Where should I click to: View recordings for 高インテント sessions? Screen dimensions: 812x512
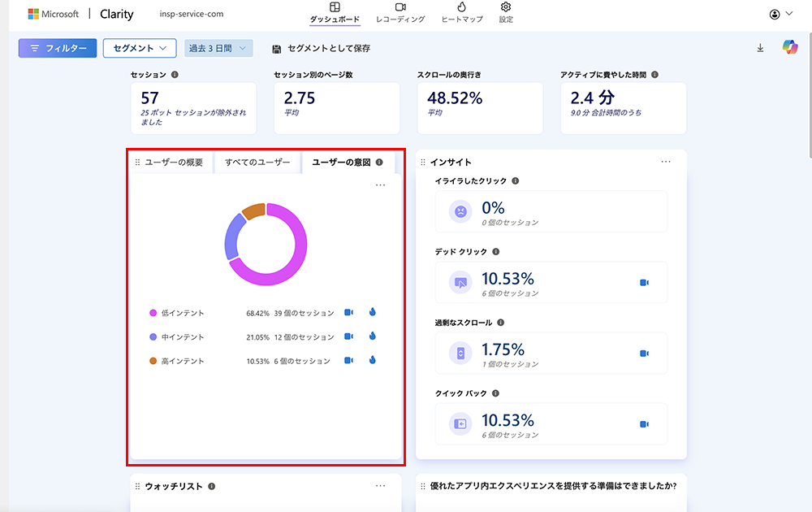click(x=349, y=360)
